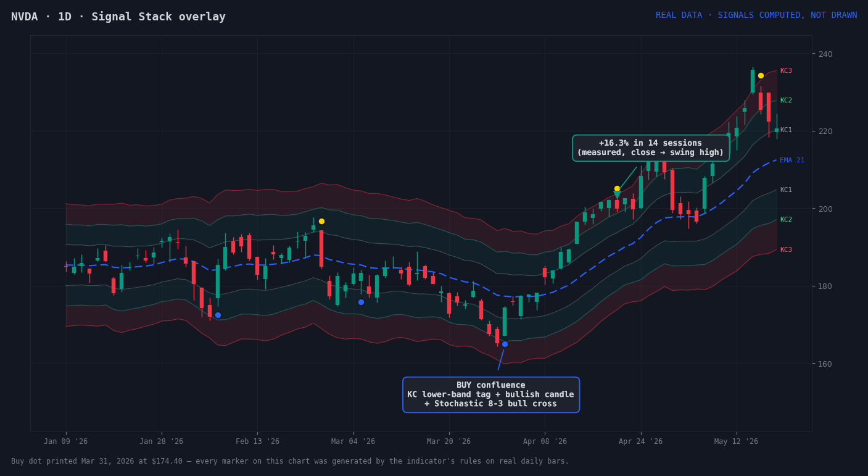868x476 pixels.
Task: Click the 200 price axis label
Action: [x=825, y=209]
